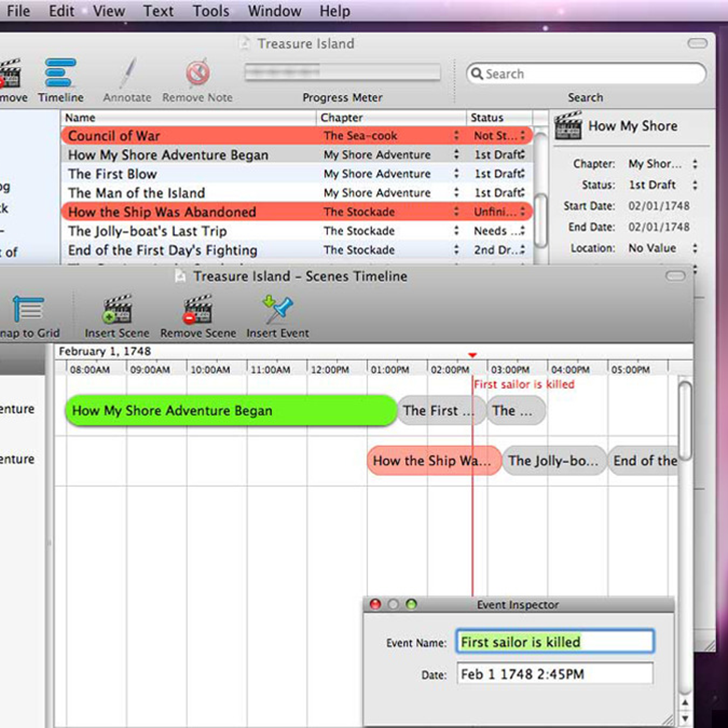This screenshot has height=728, width=728.
Task: Click the Insert Scene clapperboard icon
Action: click(117, 308)
